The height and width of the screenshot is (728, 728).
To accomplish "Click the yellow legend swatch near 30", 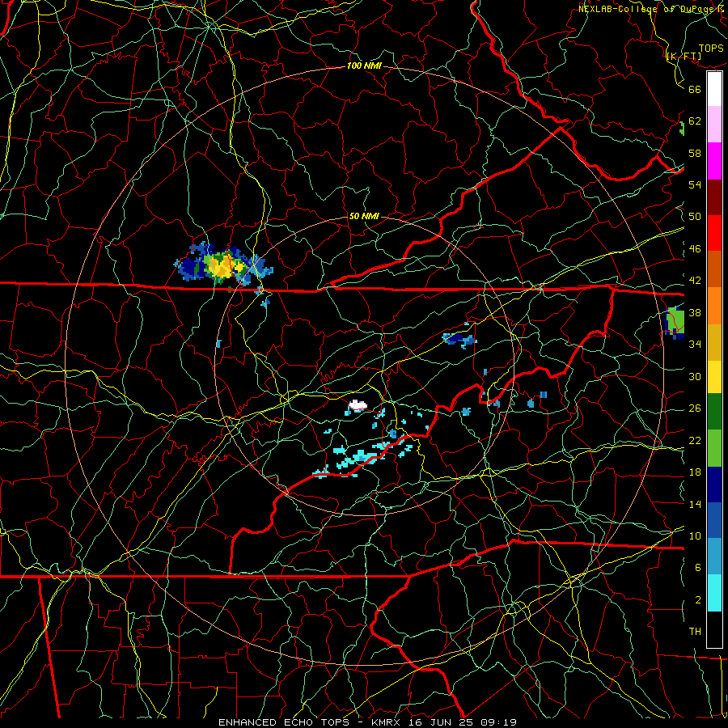I will pyautogui.click(x=714, y=377).
